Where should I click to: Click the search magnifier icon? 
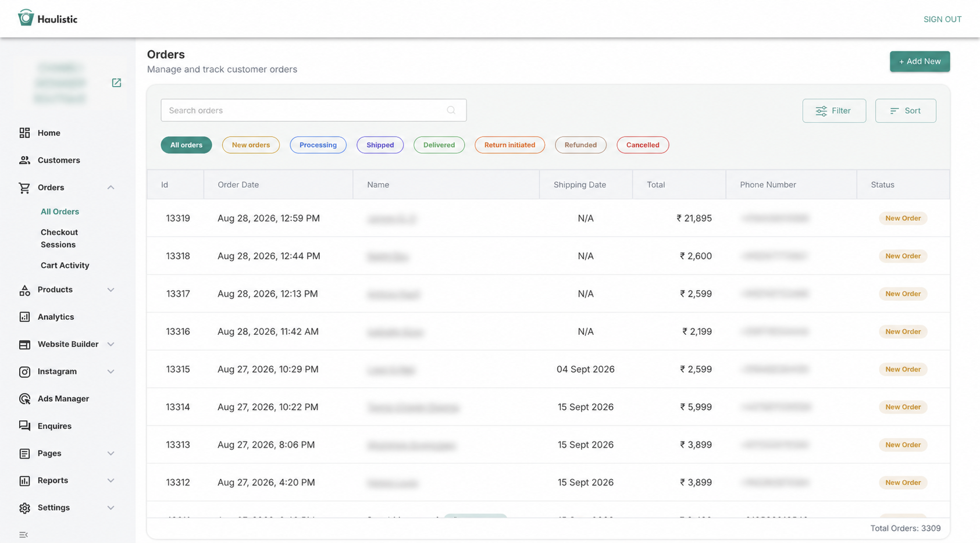[451, 110]
